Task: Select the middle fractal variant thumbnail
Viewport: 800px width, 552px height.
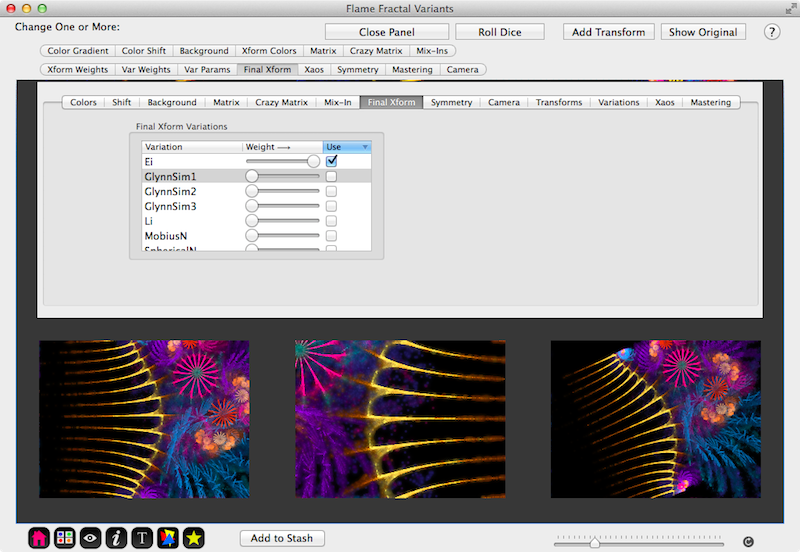Action: click(x=401, y=419)
